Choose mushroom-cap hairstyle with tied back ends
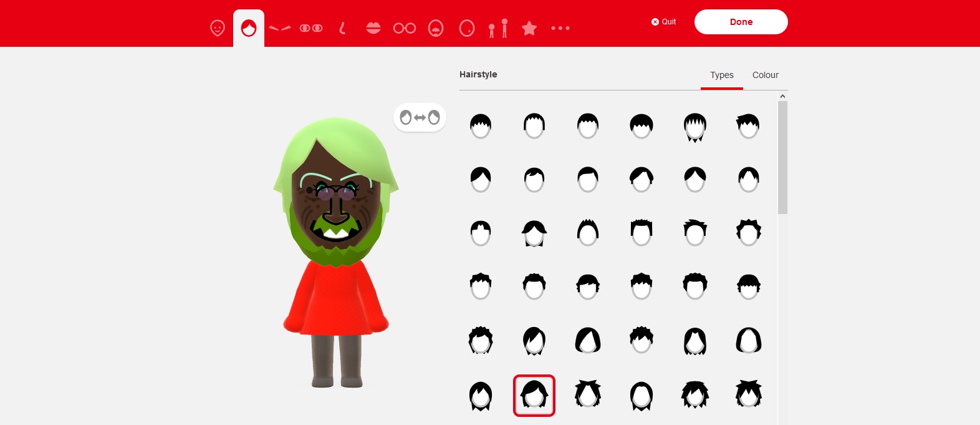The height and width of the screenshot is (425, 980). 534,233
